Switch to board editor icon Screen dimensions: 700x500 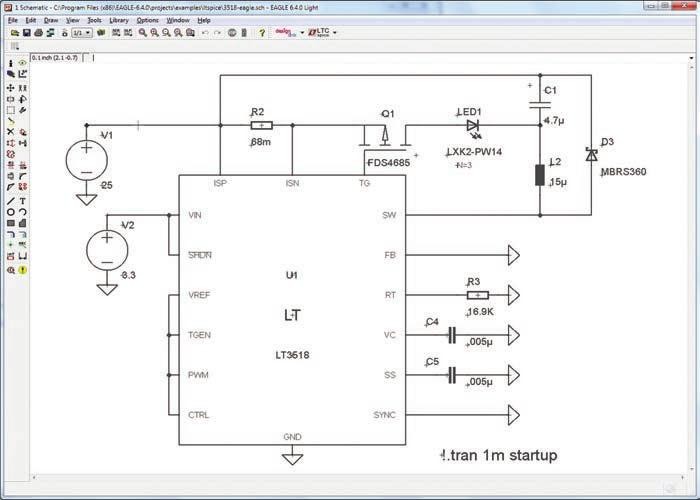[x=64, y=33]
